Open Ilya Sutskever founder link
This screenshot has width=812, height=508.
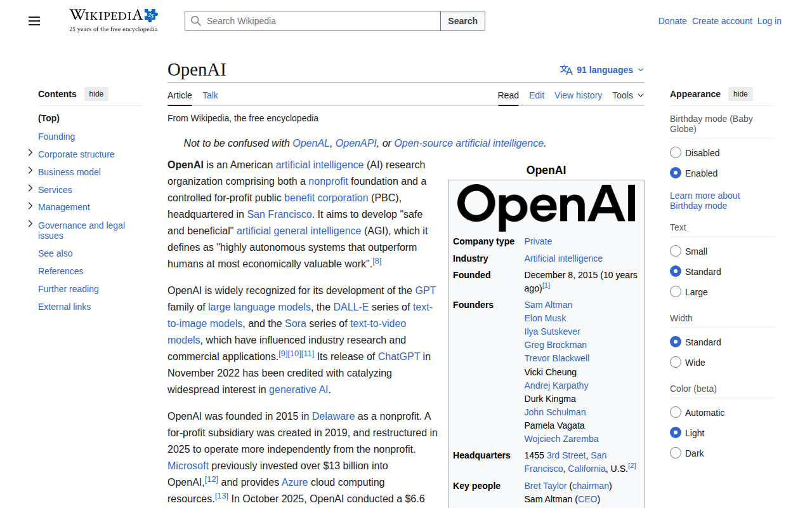click(x=552, y=331)
